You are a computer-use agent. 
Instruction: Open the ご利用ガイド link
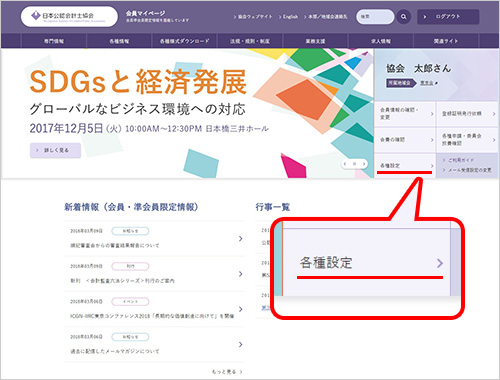[458, 160]
